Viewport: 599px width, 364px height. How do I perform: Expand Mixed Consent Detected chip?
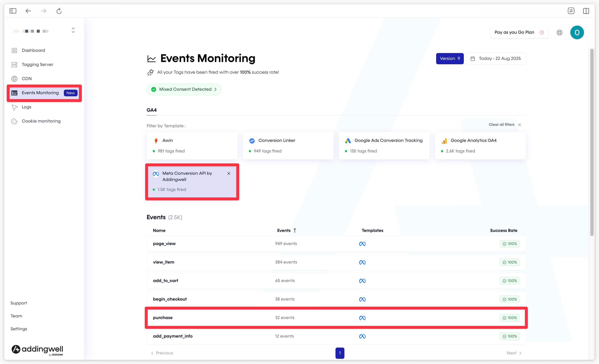(184, 89)
